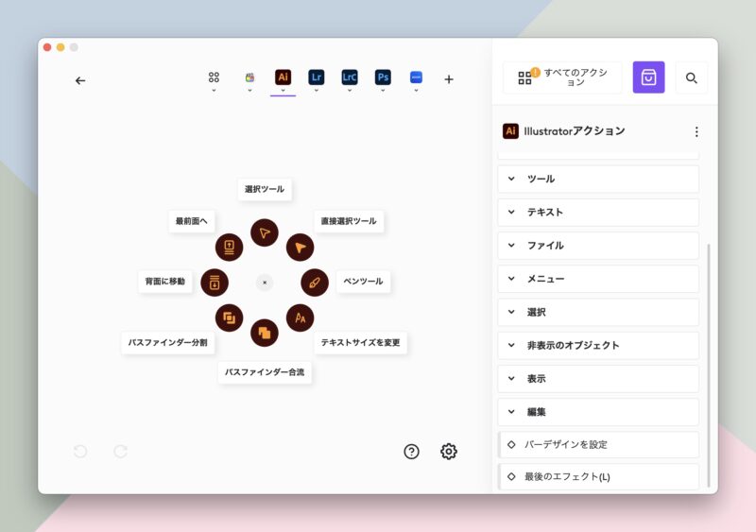Image resolution: width=756 pixels, height=532 pixels.
Task: Click the 選択ツール ring icon
Action: pyautogui.click(x=265, y=232)
